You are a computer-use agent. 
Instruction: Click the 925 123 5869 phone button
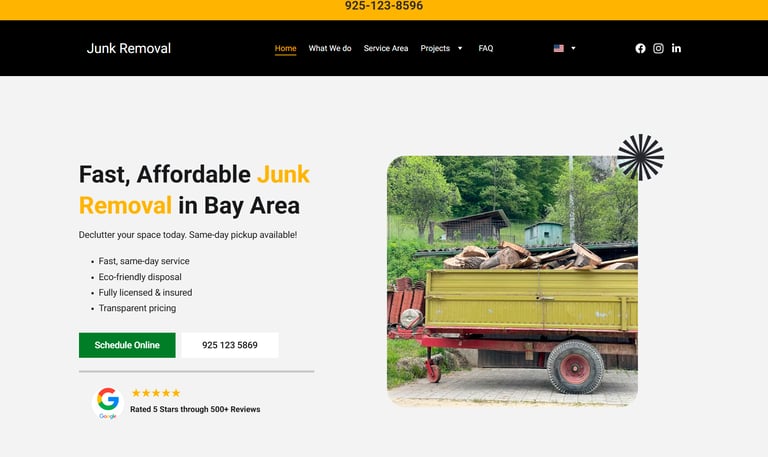pyautogui.click(x=230, y=345)
